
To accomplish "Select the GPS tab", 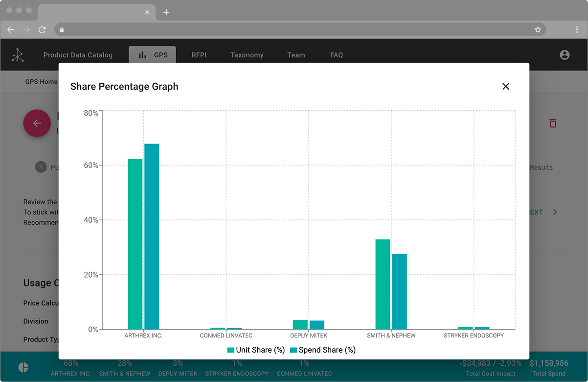I will tap(152, 55).
